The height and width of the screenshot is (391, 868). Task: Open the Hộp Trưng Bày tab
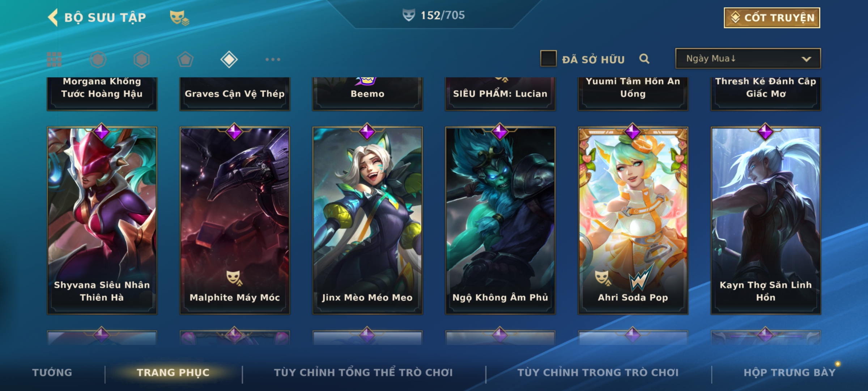[790, 373]
